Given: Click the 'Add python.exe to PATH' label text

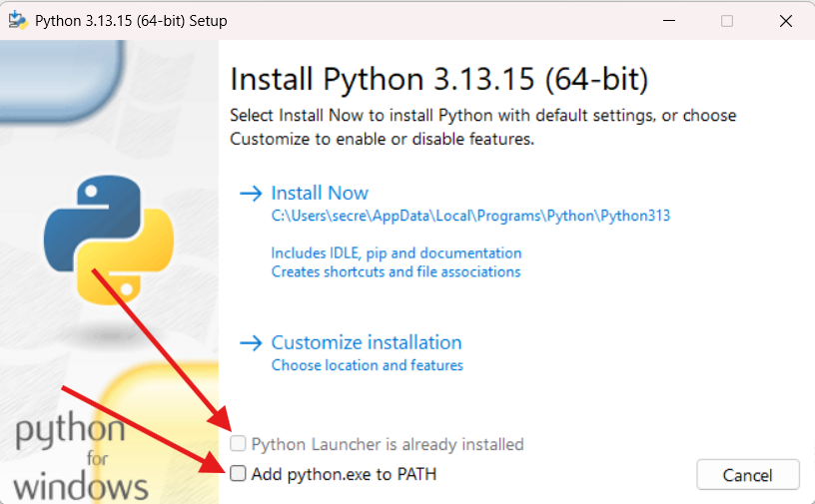Looking at the screenshot, I should [344, 474].
